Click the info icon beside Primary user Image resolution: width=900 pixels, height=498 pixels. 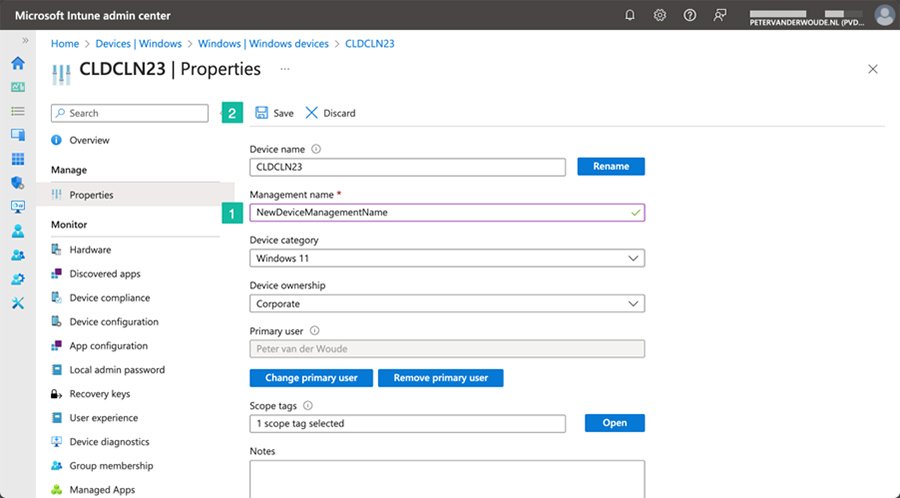(314, 331)
